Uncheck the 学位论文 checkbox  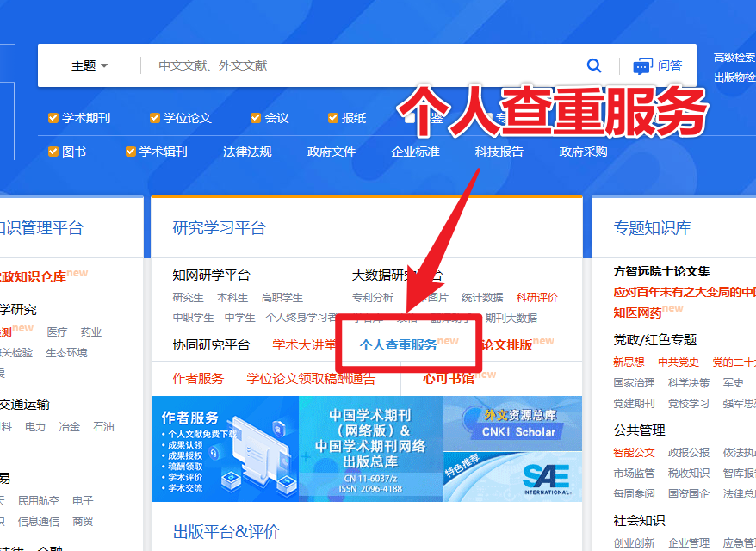click(154, 118)
